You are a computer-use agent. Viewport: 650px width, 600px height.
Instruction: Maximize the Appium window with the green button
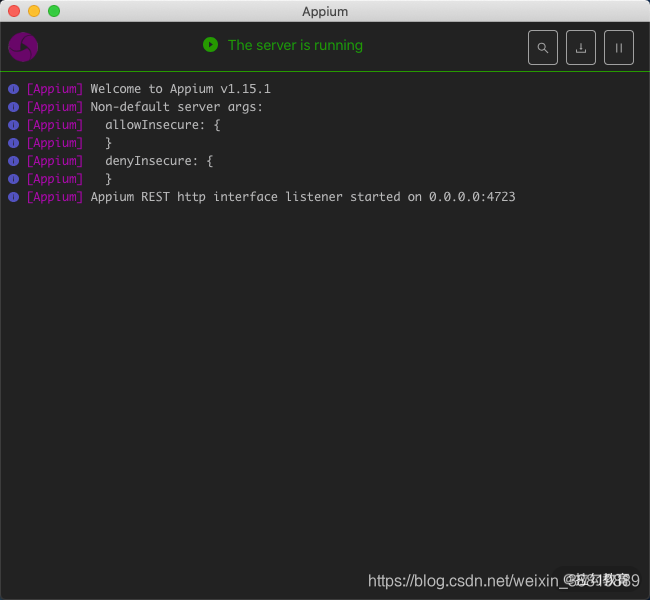pyautogui.click(x=54, y=11)
